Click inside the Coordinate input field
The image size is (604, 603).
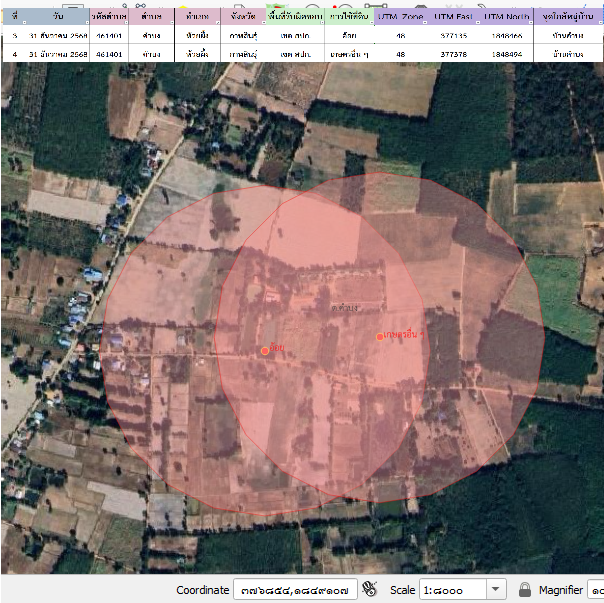tap(294, 590)
